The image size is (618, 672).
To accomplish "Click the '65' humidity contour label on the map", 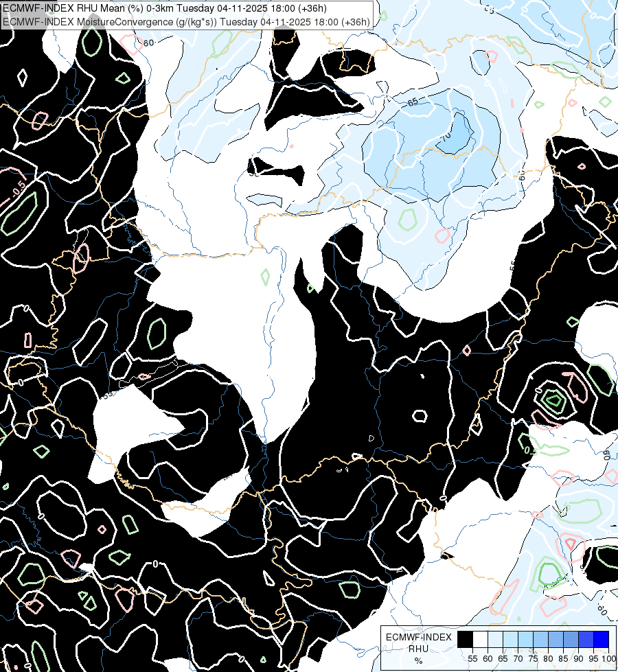I will coord(413,102).
